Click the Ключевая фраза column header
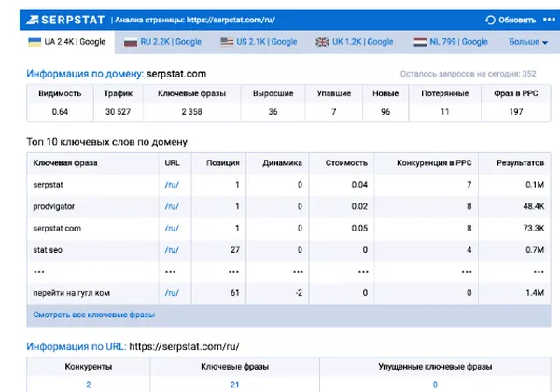This screenshot has height=392, width=560. click(65, 163)
